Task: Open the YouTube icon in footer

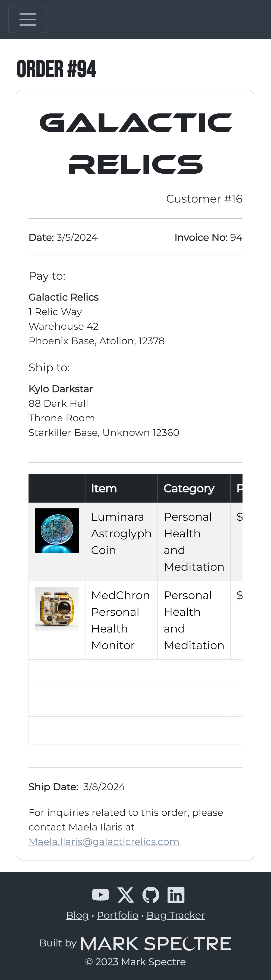Action: coord(101,895)
